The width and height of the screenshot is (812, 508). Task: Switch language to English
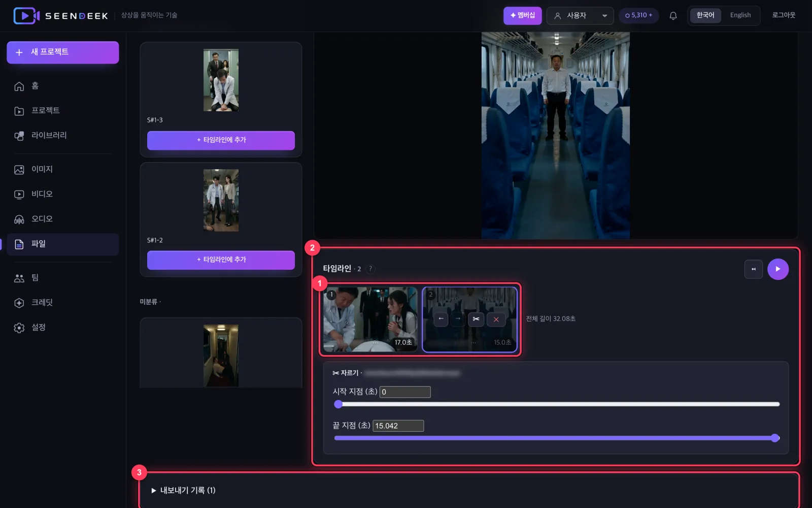740,16
